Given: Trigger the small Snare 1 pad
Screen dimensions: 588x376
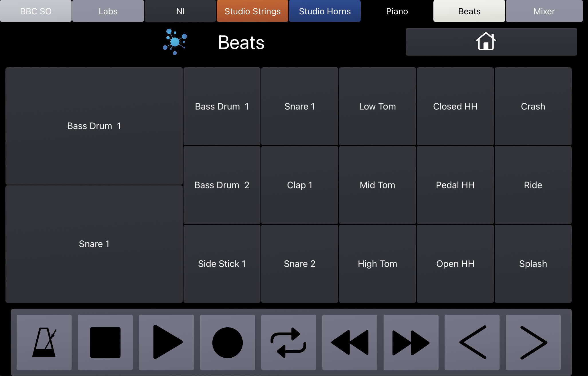Looking at the screenshot, I should click(x=300, y=107).
